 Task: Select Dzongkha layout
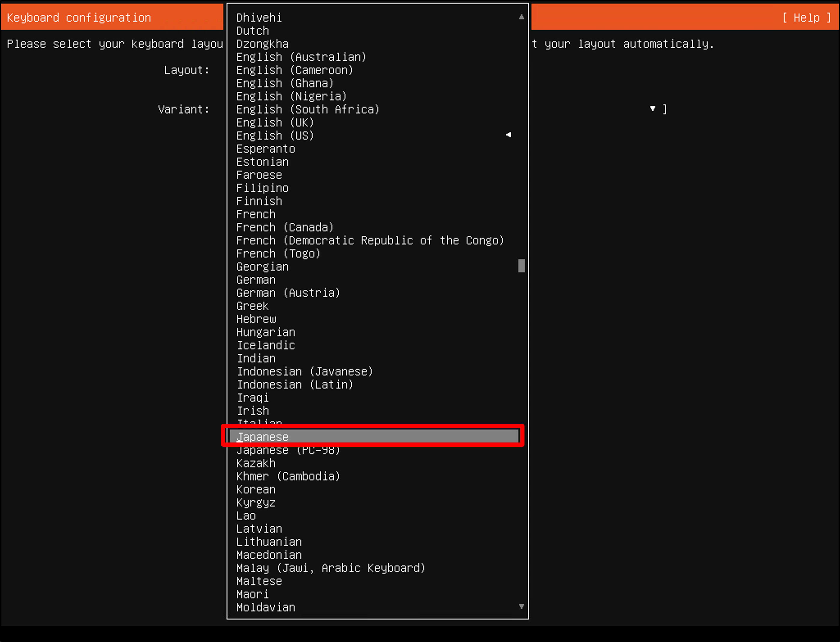262,44
